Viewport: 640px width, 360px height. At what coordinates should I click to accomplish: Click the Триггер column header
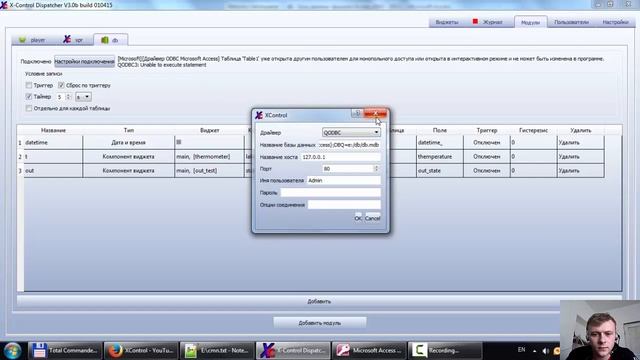click(x=487, y=130)
